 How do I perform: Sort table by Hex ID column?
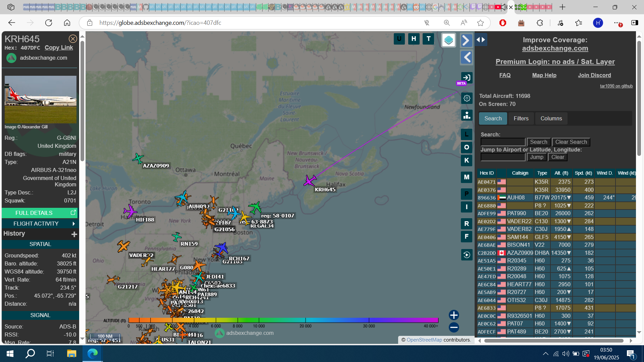point(486,173)
